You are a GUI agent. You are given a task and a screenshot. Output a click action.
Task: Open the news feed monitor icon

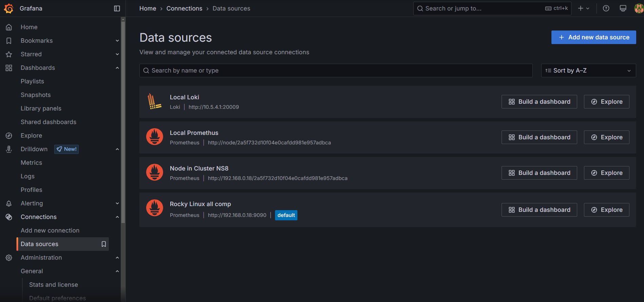623,8
